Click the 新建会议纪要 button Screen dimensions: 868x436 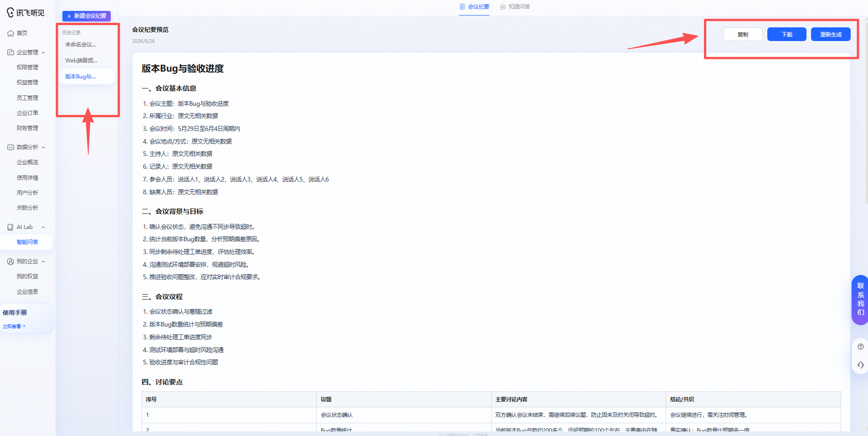coord(87,16)
